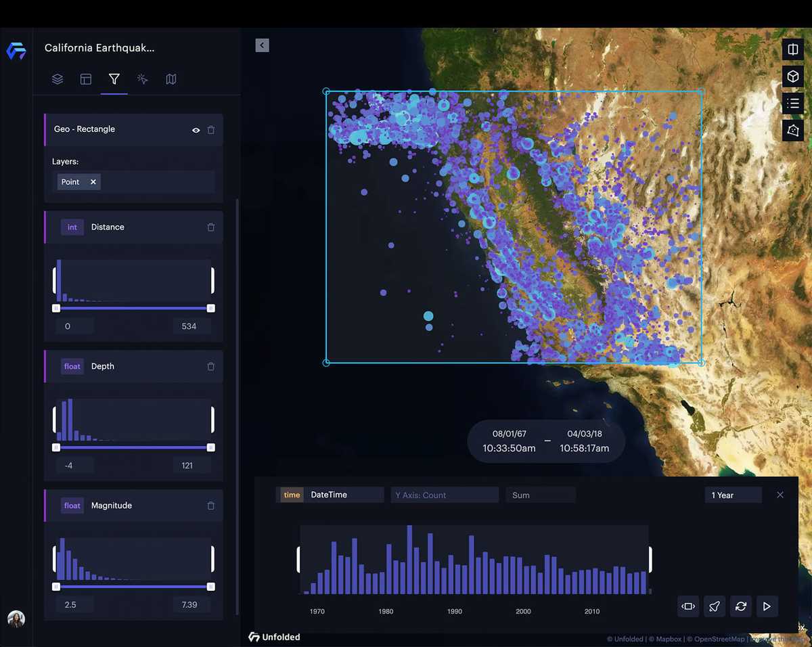
Task: Play the time animation
Action: 767,606
